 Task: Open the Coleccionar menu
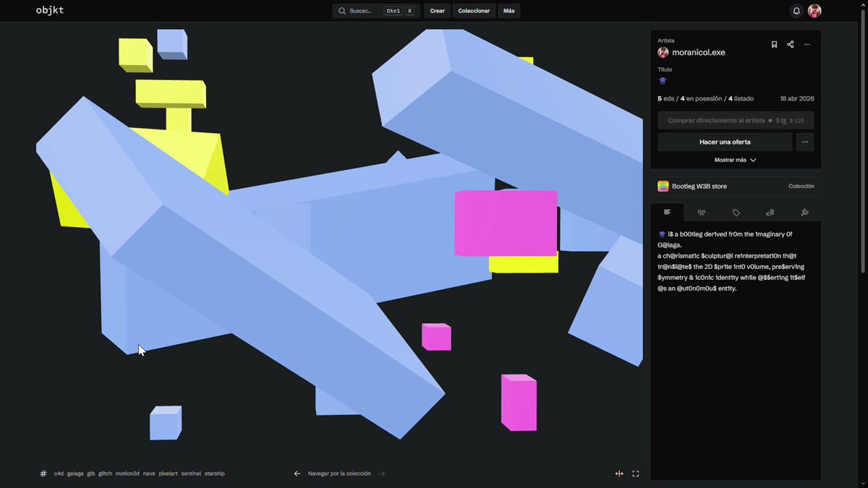(474, 11)
